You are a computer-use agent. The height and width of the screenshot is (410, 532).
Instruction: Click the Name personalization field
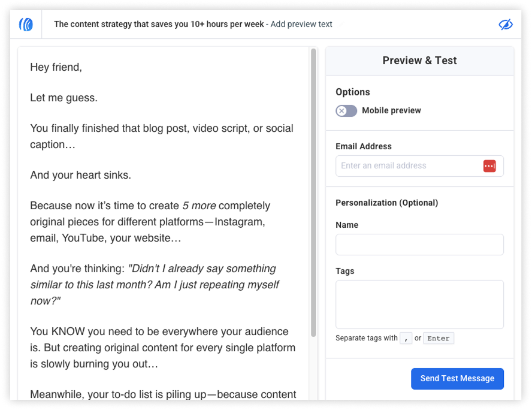click(419, 245)
